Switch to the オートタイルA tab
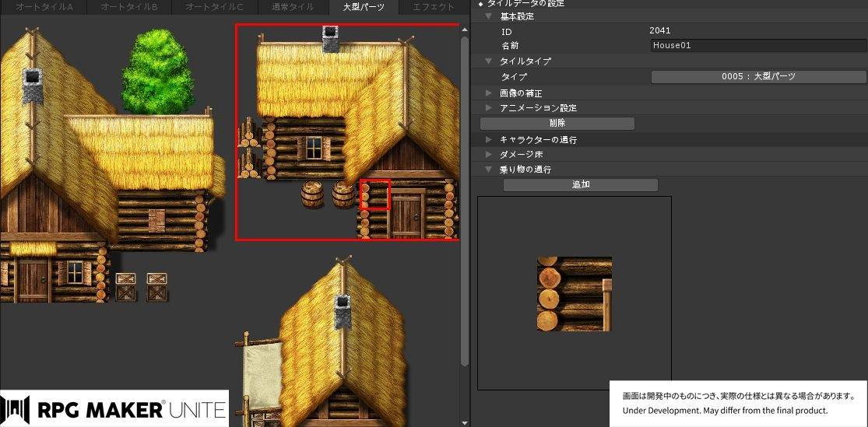Screen dimensions: 868x427 coord(43,7)
